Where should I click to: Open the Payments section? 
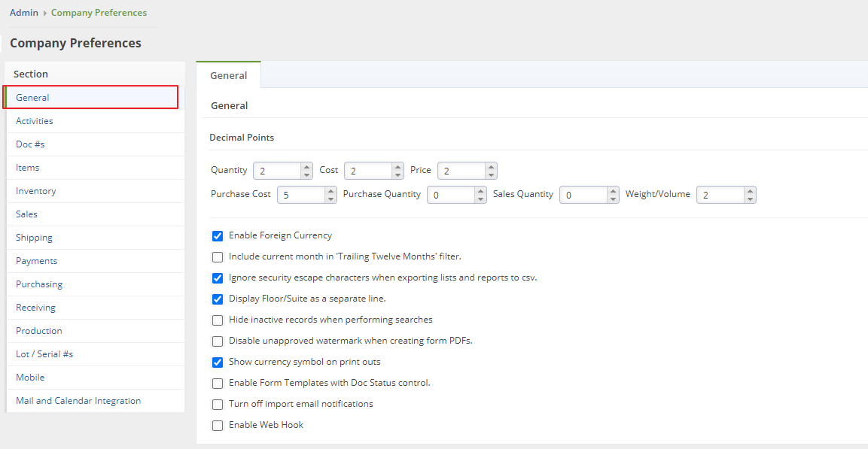pyautogui.click(x=95, y=260)
